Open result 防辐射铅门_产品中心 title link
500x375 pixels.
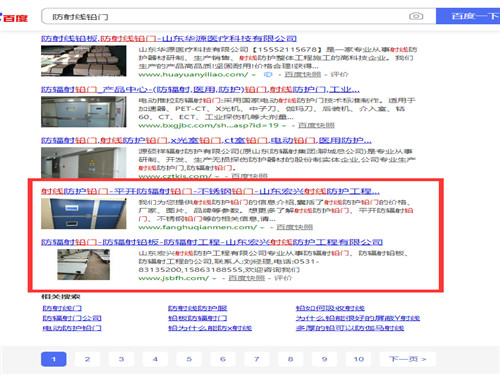click(200, 89)
